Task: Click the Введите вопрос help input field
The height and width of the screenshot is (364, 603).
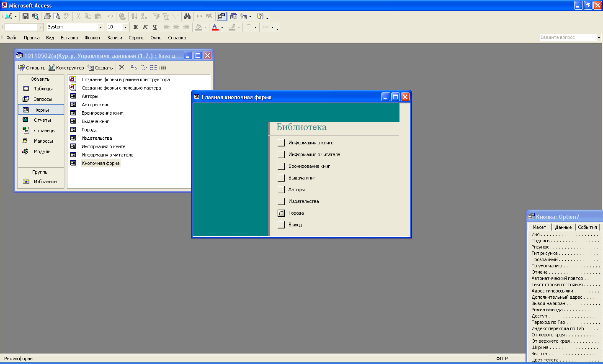Action: (567, 38)
